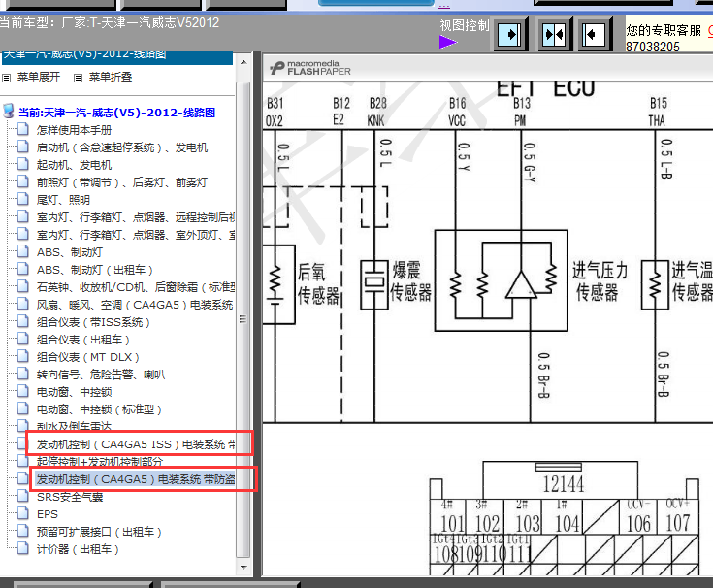
Task: Open 起动机、发电机 diagram
Action: (x=74, y=165)
